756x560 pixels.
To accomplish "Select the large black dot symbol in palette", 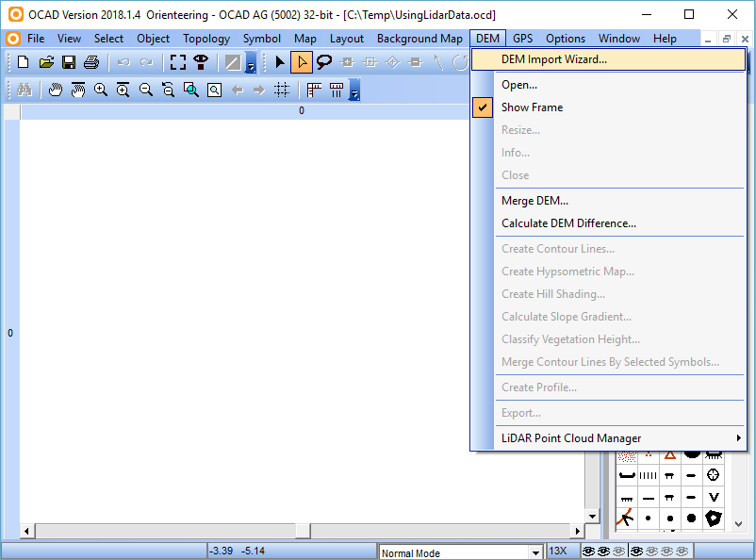I will 691,519.
